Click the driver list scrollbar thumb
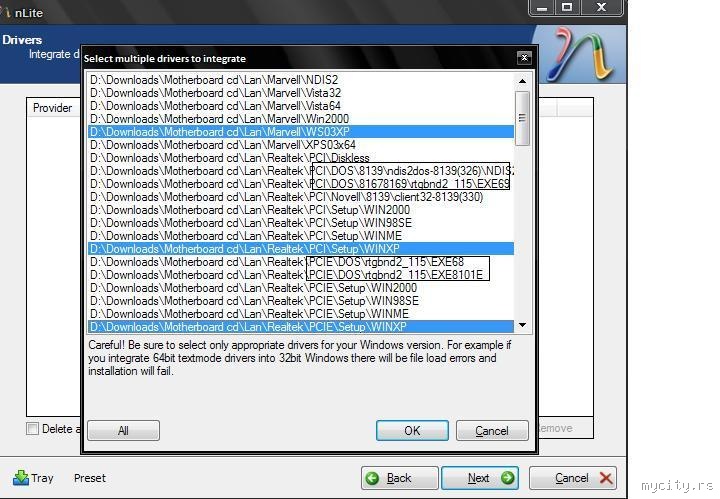720x499 pixels. point(522,118)
